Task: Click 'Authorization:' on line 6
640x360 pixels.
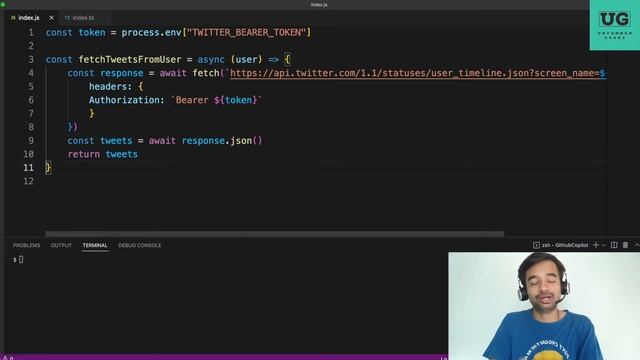Action: pyautogui.click(x=127, y=100)
